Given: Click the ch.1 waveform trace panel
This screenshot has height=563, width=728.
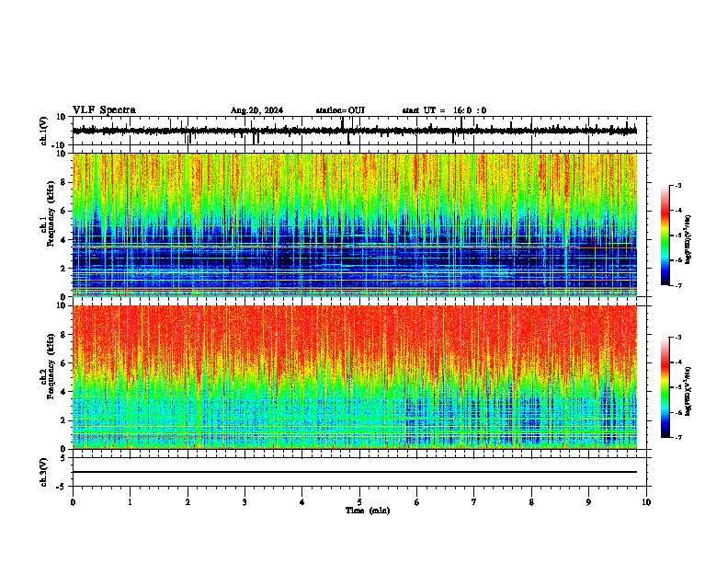Looking at the screenshot, I should [x=359, y=131].
